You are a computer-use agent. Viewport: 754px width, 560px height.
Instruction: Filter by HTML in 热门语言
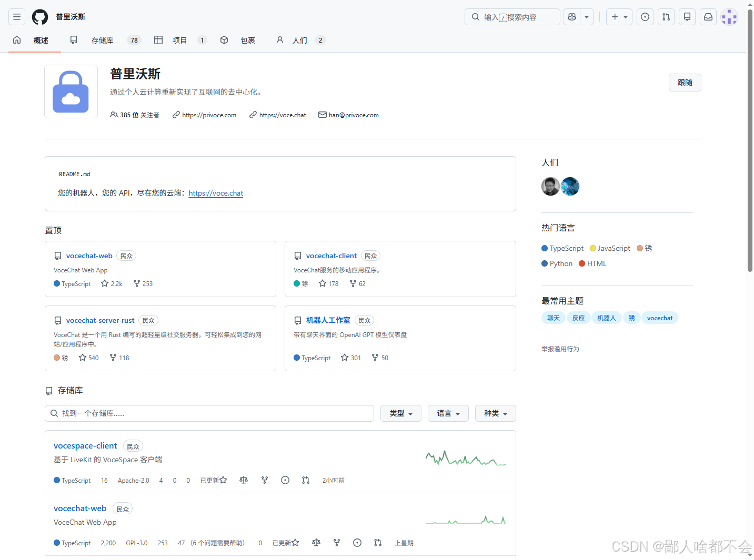pos(593,263)
